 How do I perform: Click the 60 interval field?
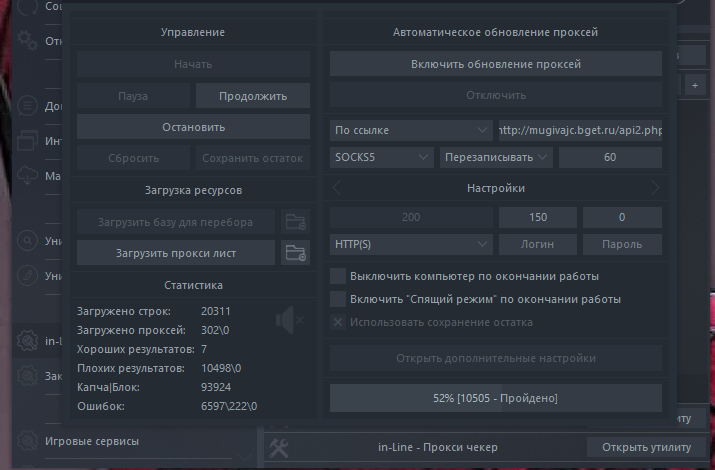click(x=610, y=157)
